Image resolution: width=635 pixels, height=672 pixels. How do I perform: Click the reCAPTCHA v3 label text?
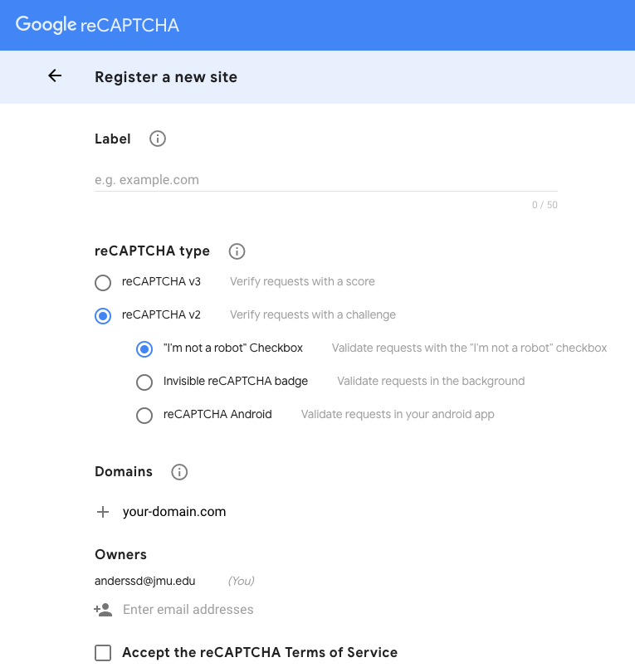coord(161,282)
